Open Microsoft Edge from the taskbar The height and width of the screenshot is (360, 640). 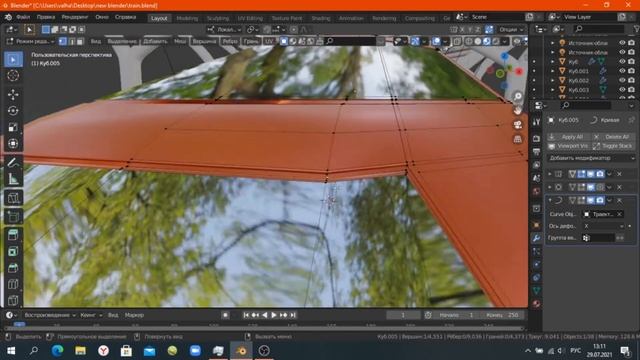point(57,350)
